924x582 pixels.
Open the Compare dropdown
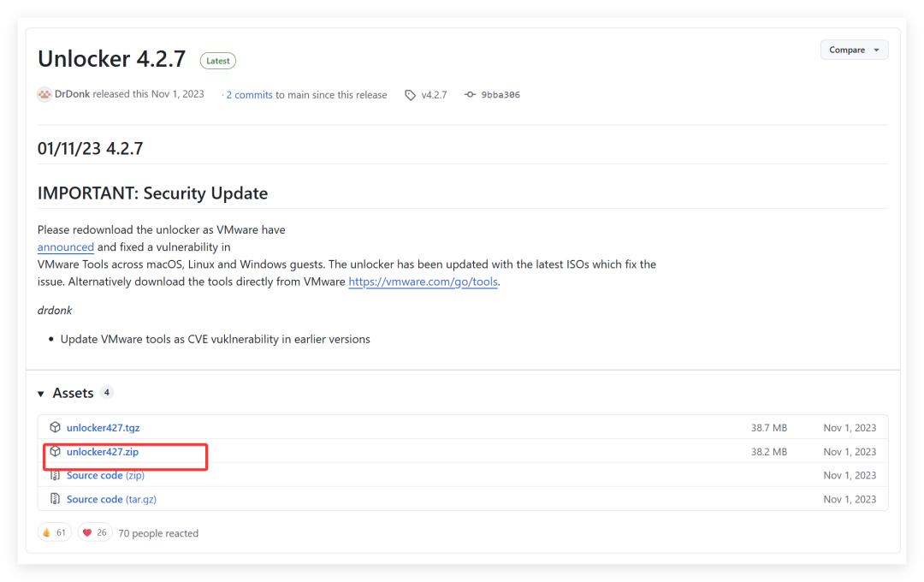(854, 50)
